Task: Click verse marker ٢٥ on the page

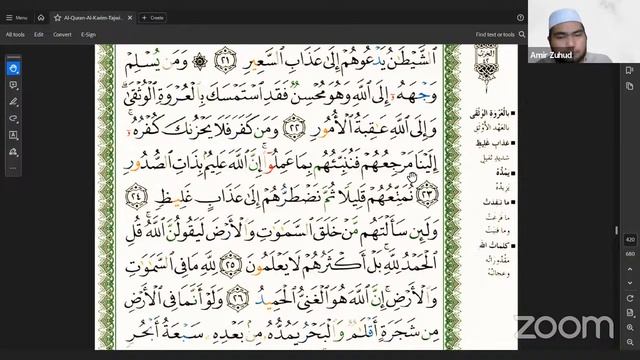Action: click(x=231, y=264)
